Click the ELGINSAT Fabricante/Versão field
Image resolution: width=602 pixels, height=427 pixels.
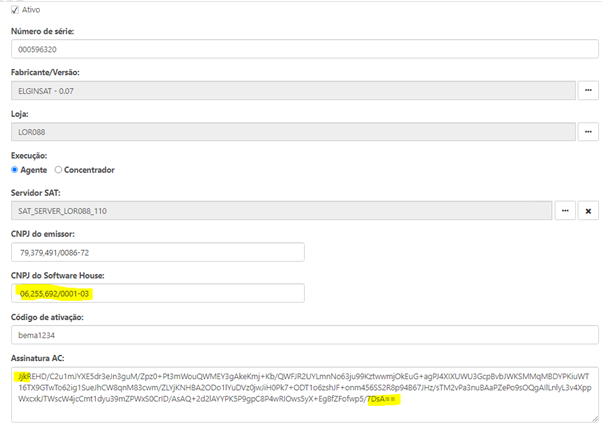click(x=290, y=91)
